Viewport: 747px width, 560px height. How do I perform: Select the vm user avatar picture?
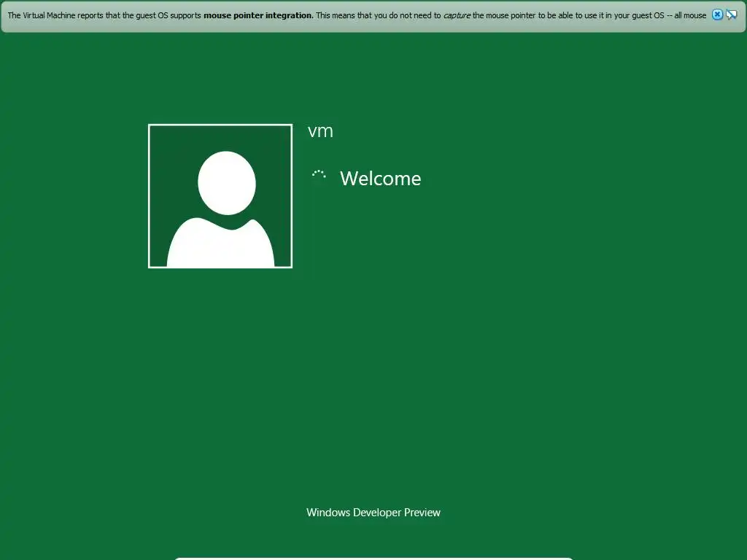click(220, 196)
